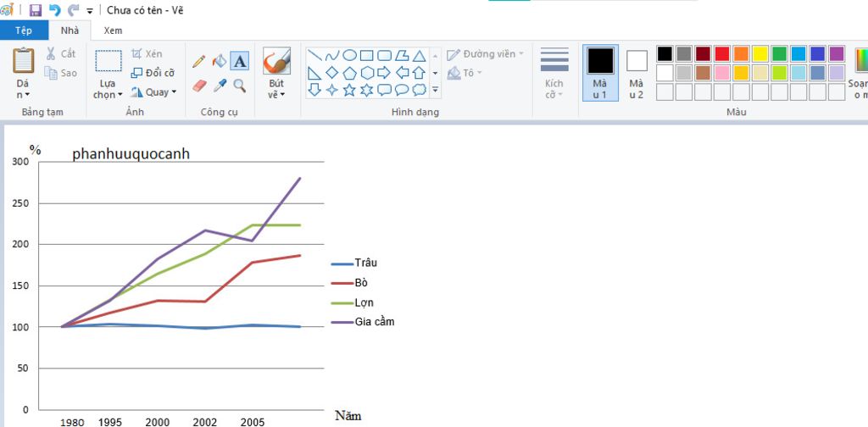Open the Tệp file menu
This screenshot has height=427, width=868.
tap(24, 30)
